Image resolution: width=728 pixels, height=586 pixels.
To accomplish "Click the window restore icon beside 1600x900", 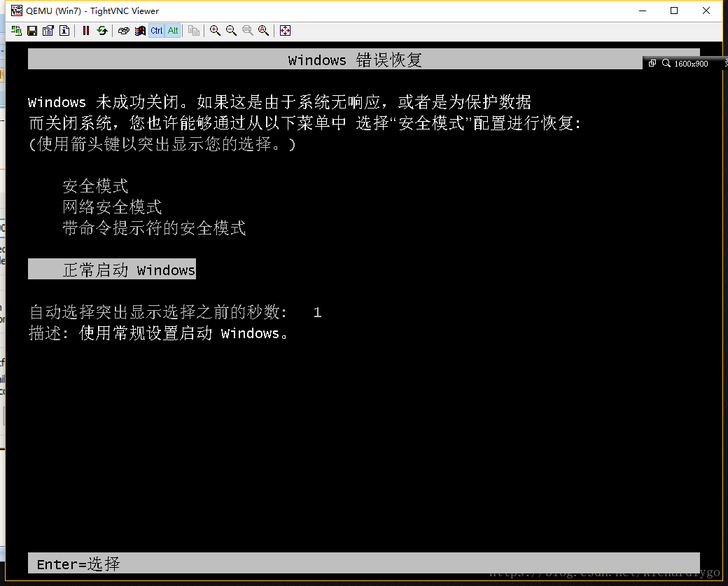I will 652,63.
